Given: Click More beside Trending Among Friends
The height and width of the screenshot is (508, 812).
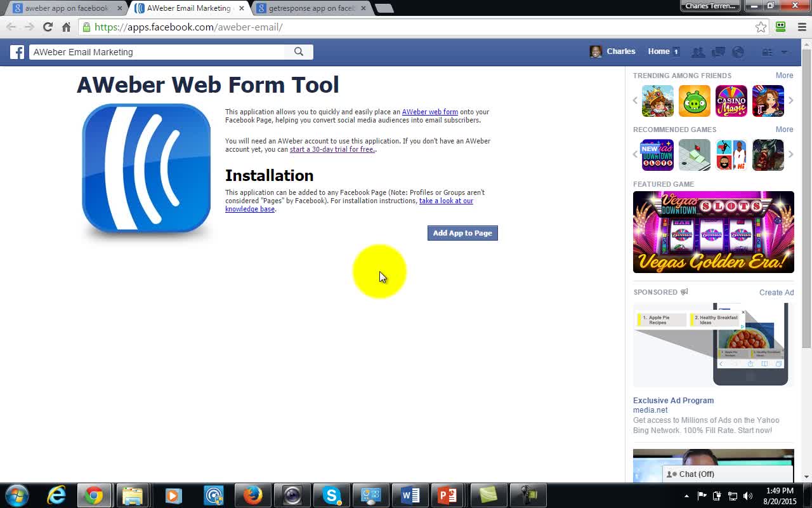Looking at the screenshot, I should 784,76.
